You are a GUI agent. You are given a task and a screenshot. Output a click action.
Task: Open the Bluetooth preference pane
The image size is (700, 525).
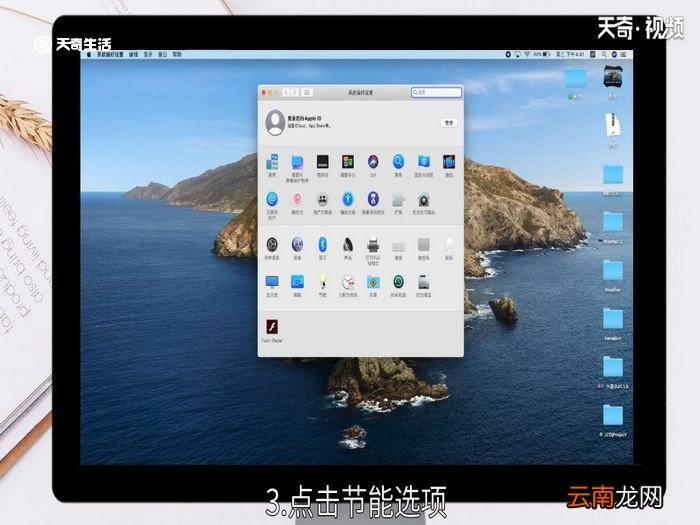(322, 245)
